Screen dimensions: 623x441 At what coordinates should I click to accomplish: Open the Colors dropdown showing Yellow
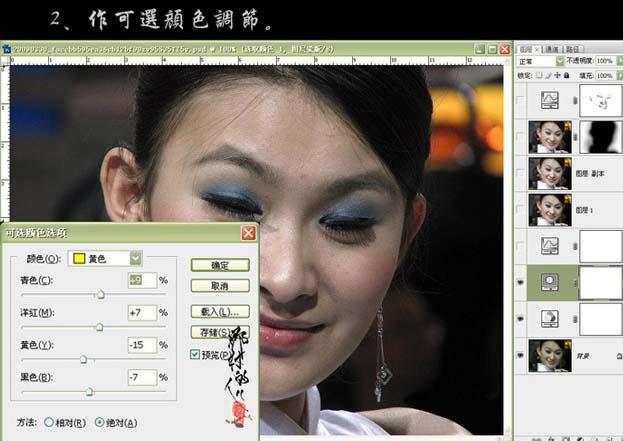pyautogui.click(x=136, y=258)
